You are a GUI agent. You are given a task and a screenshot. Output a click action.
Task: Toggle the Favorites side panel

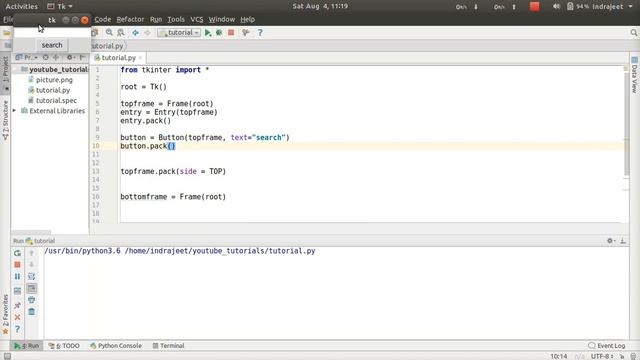pos(5,314)
